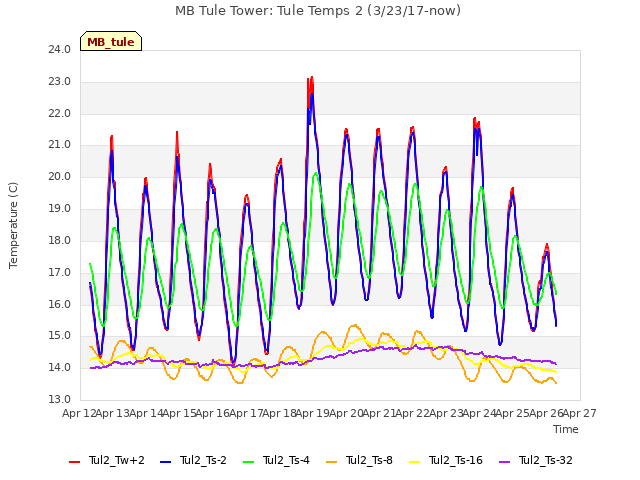The height and width of the screenshot is (480, 640).
Task: Click the 19.0 y-axis tick label
Action: [x=60, y=209]
